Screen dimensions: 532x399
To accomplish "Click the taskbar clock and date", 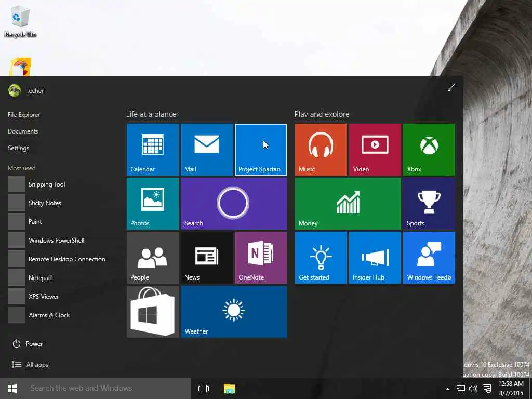I will tap(511, 389).
